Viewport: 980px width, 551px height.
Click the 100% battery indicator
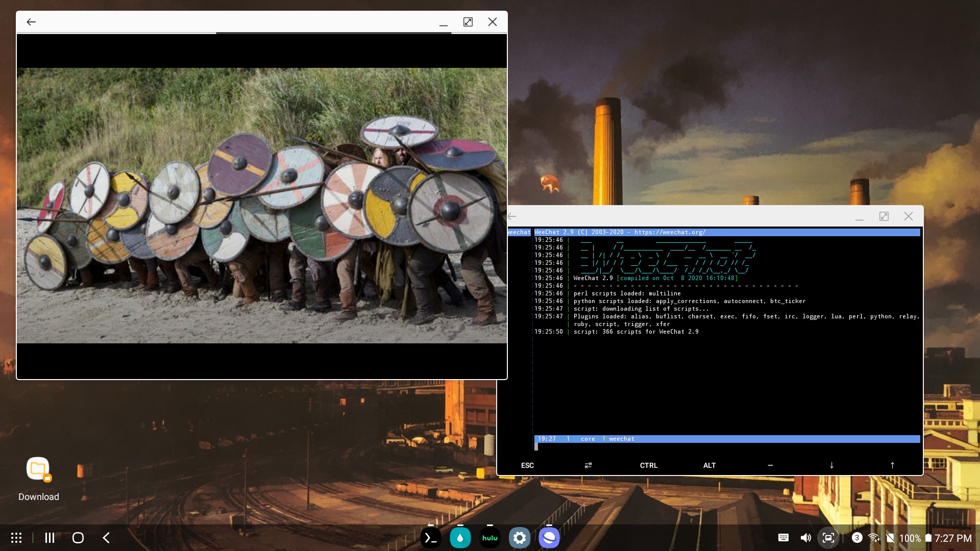(x=916, y=538)
